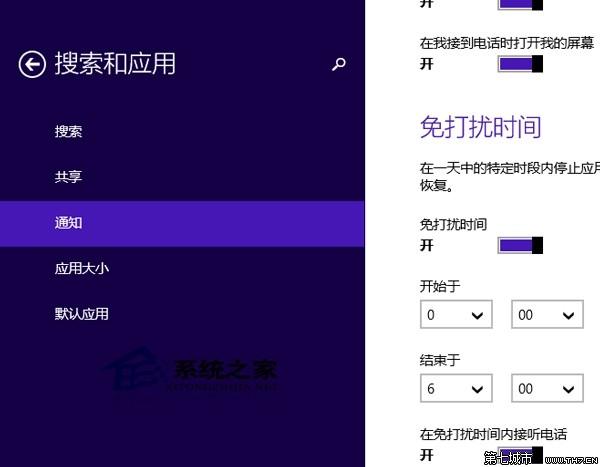
Task: Select the 搜索 menu item
Action: [68, 131]
